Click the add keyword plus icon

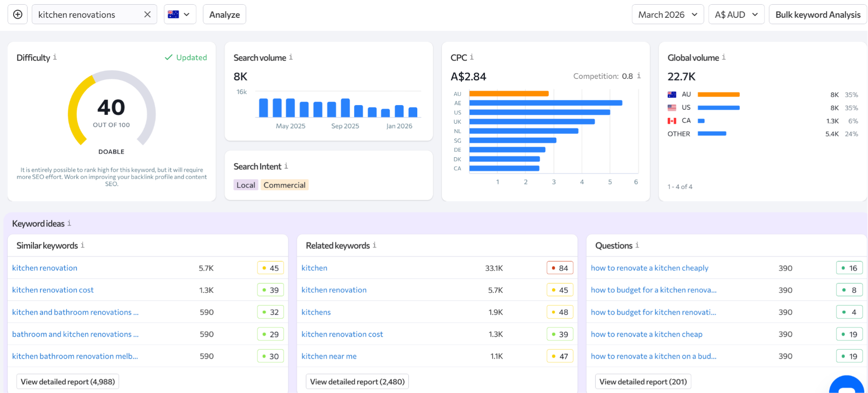coord(18,14)
